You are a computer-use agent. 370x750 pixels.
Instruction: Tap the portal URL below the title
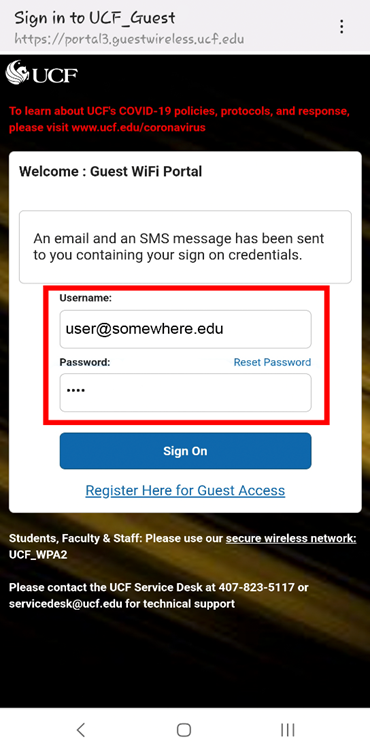pos(130,38)
